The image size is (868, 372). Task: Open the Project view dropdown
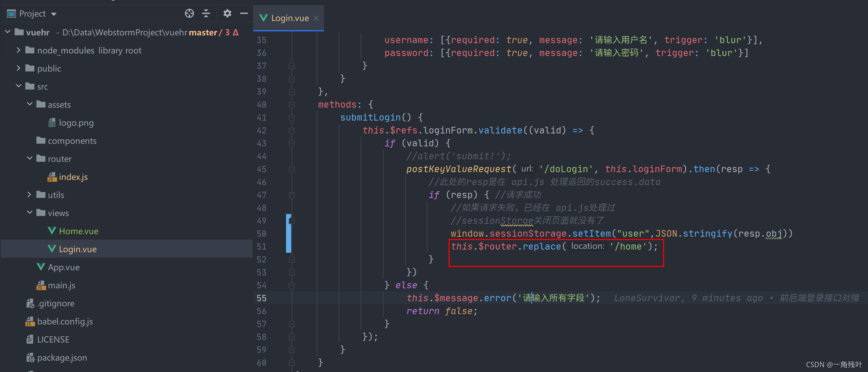click(x=54, y=14)
